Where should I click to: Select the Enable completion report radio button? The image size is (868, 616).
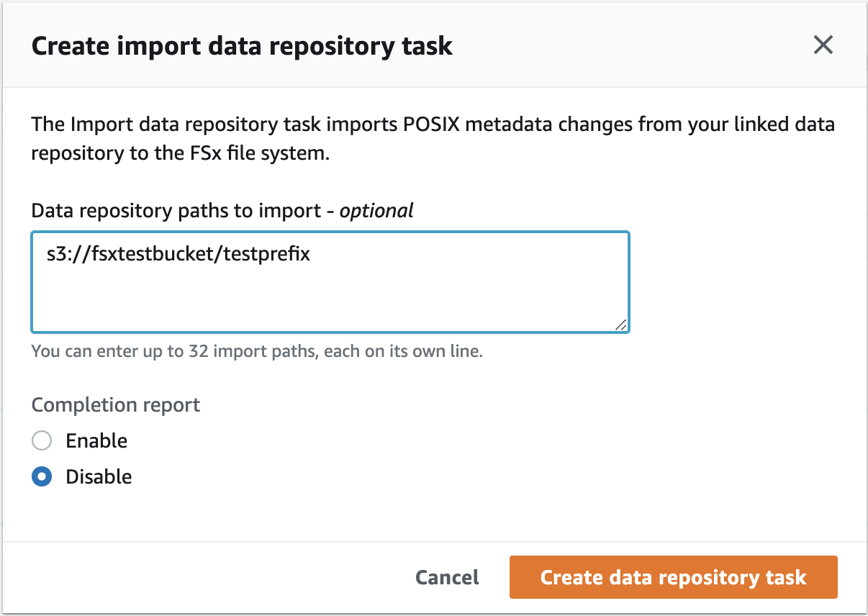click(42, 440)
